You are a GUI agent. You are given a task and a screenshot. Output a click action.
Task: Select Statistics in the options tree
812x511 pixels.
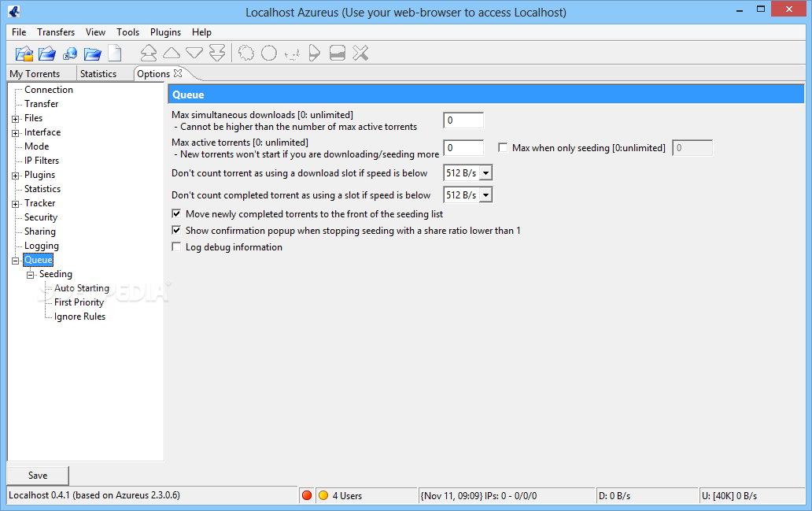click(42, 189)
